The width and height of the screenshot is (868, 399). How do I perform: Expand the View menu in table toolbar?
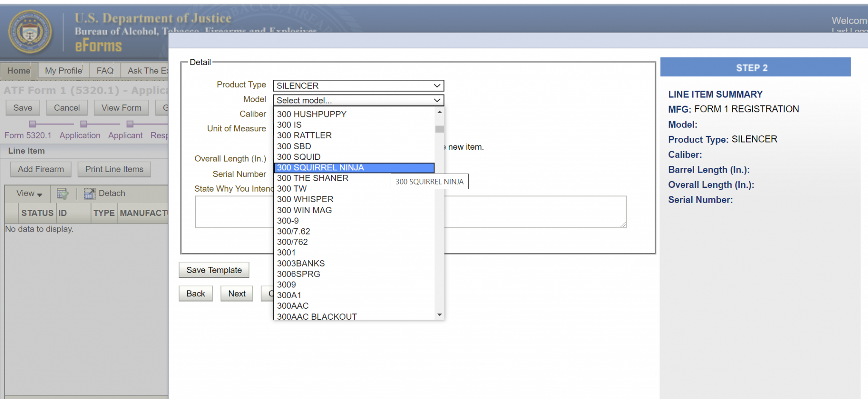29,193
